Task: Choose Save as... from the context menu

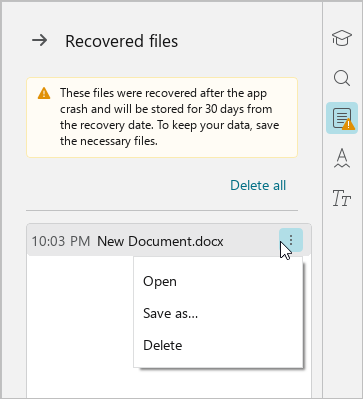Action: (x=218, y=313)
